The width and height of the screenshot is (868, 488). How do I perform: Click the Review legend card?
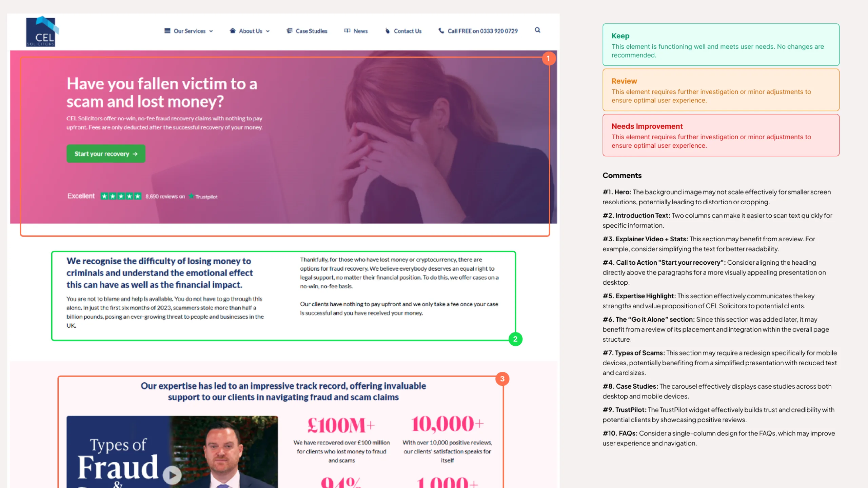721,90
